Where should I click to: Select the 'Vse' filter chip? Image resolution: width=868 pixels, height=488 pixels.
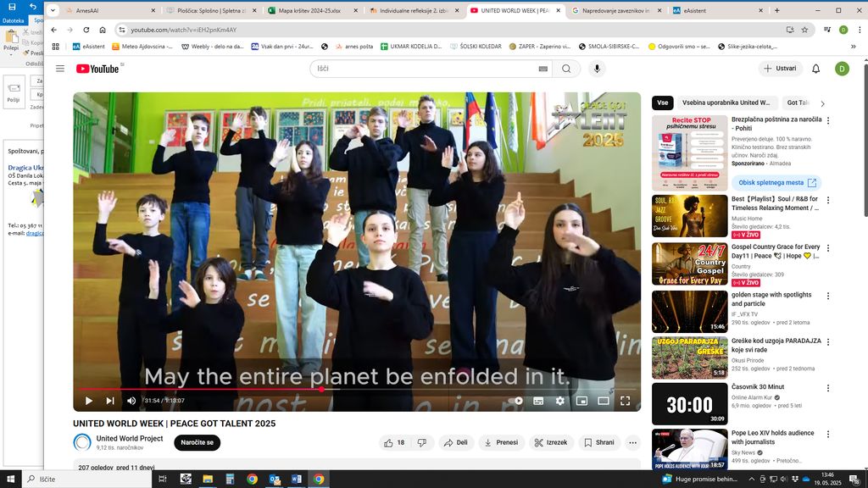(x=662, y=103)
